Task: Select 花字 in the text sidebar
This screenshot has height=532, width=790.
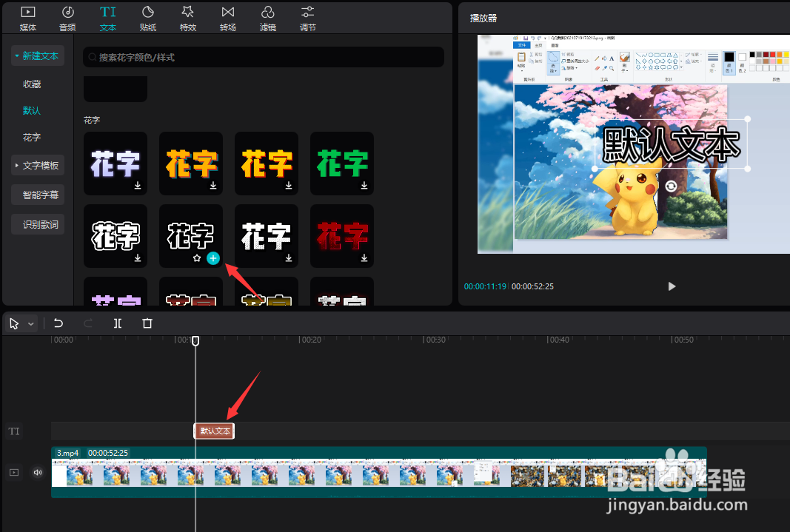Action: [32, 137]
